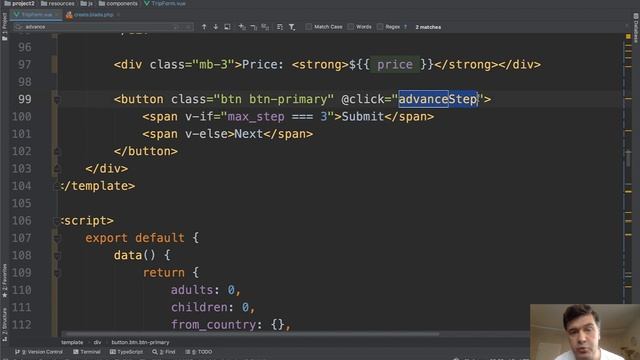This screenshot has width=640, height=360.
Task: Close the create.blade.php tab
Action: pyautogui.click(x=118, y=15)
